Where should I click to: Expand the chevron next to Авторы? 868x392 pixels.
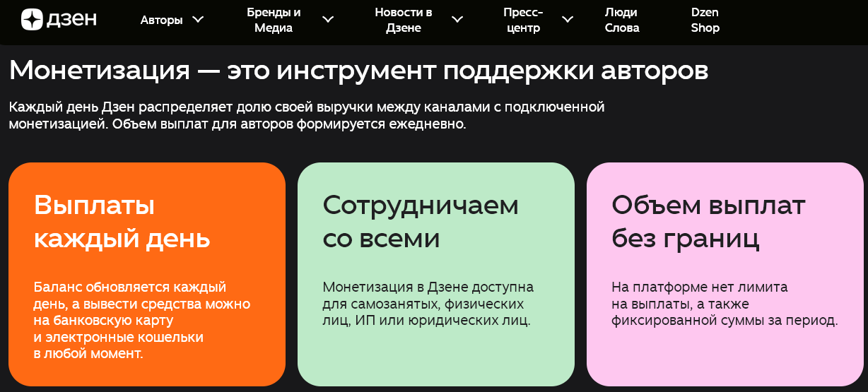point(198,19)
